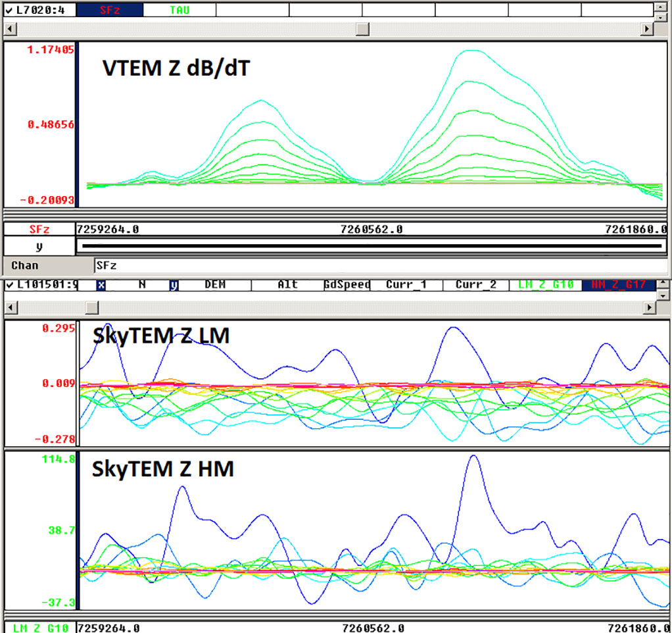Screen dimensions: 672x633
Task: Click the 114.8 axis value
Action: 59,459
